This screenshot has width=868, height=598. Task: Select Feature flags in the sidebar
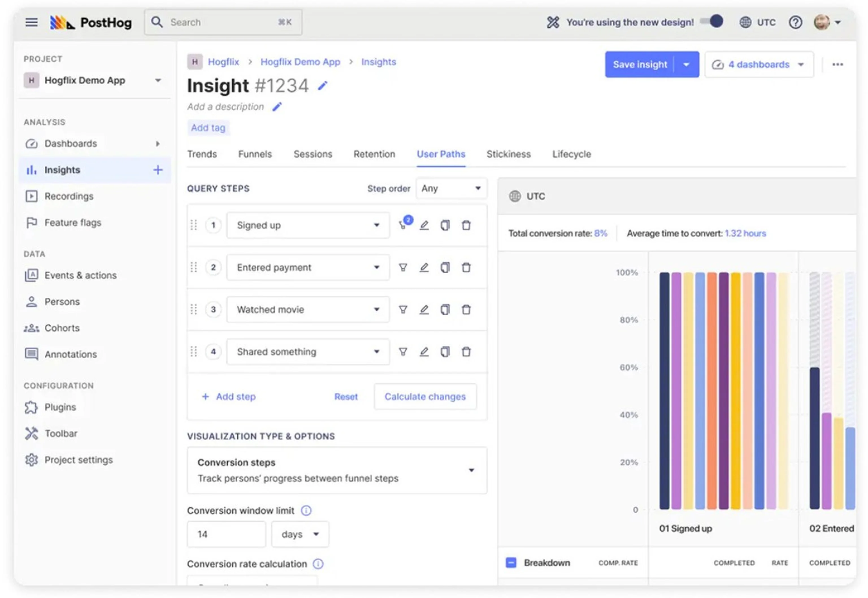pos(72,222)
